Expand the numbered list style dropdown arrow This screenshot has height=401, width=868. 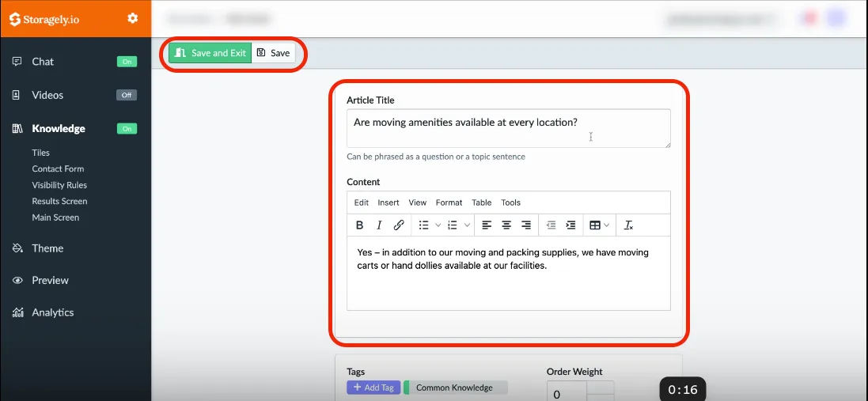tap(467, 225)
